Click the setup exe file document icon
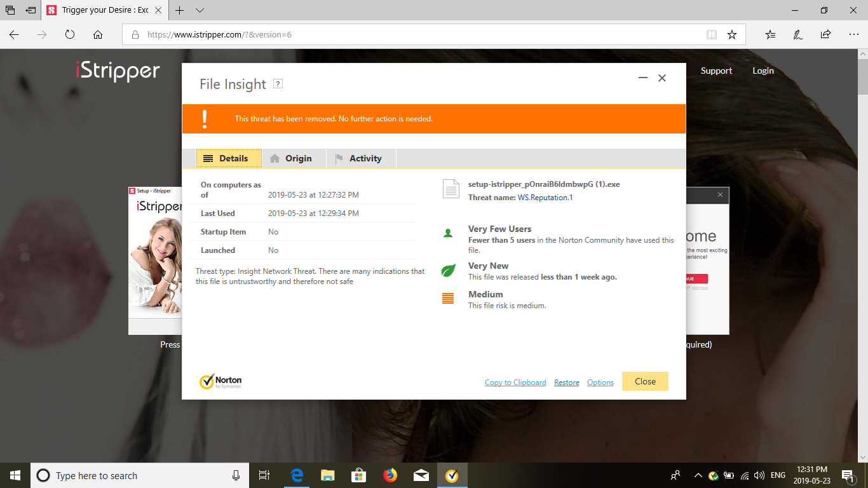The height and width of the screenshot is (488, 868). 451,189
